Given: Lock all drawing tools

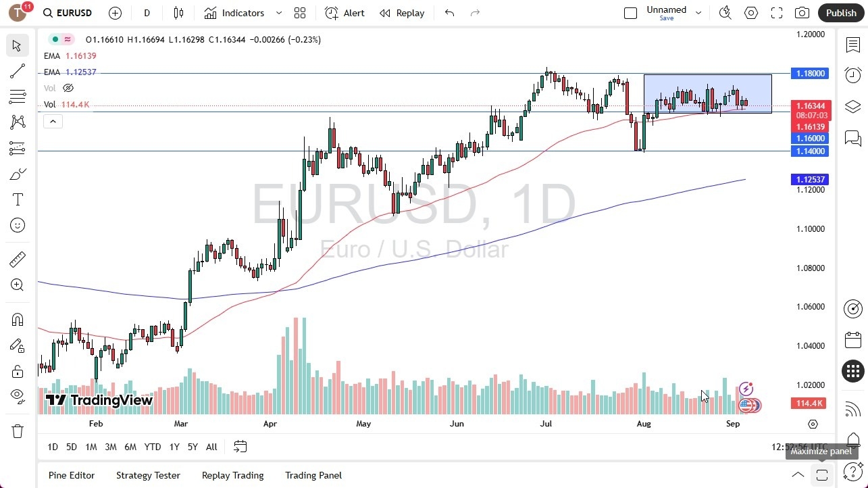Looking at the screenshot, I should [18, 370].
